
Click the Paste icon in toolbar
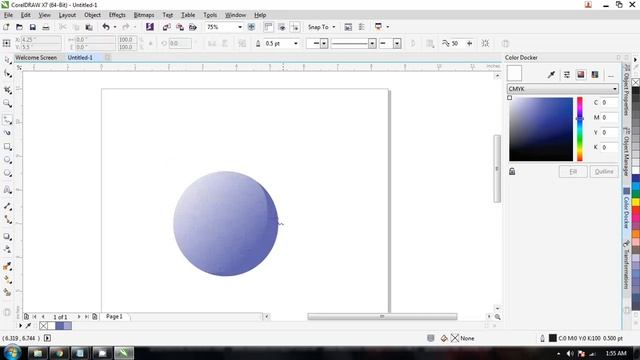point(89,27)
